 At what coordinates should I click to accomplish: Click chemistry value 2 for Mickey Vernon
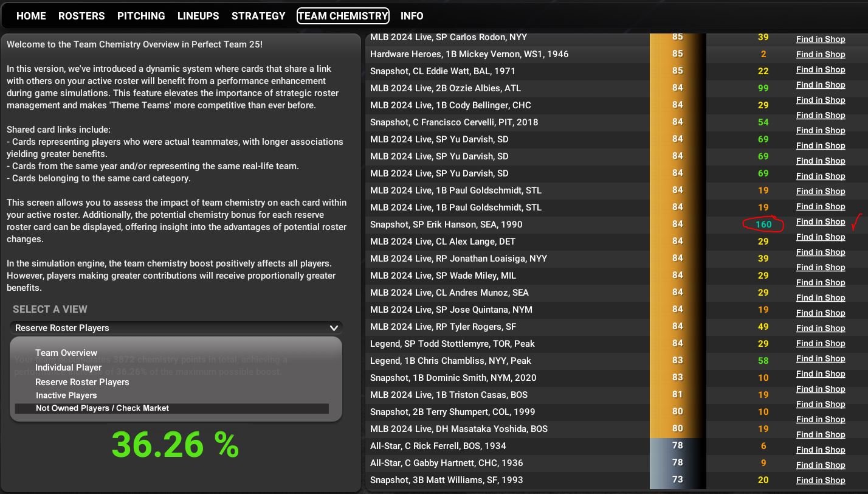tap(763, 54)
